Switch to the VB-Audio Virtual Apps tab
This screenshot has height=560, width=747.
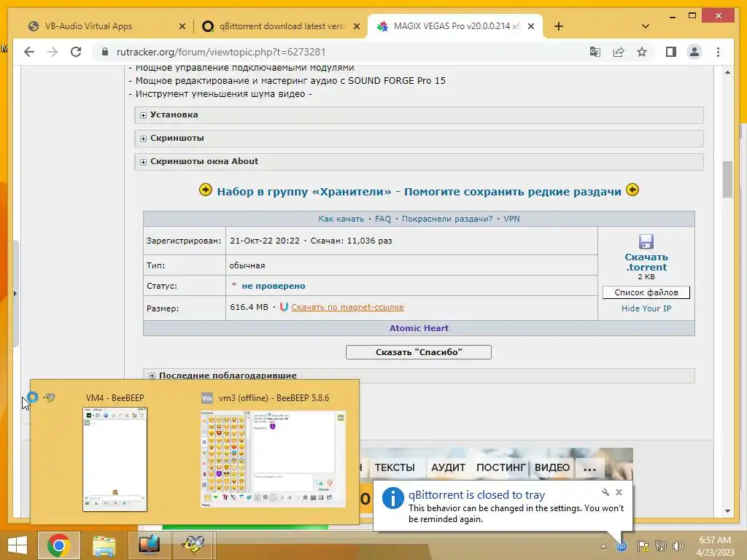pyautogui.click(x=88, y=26)
